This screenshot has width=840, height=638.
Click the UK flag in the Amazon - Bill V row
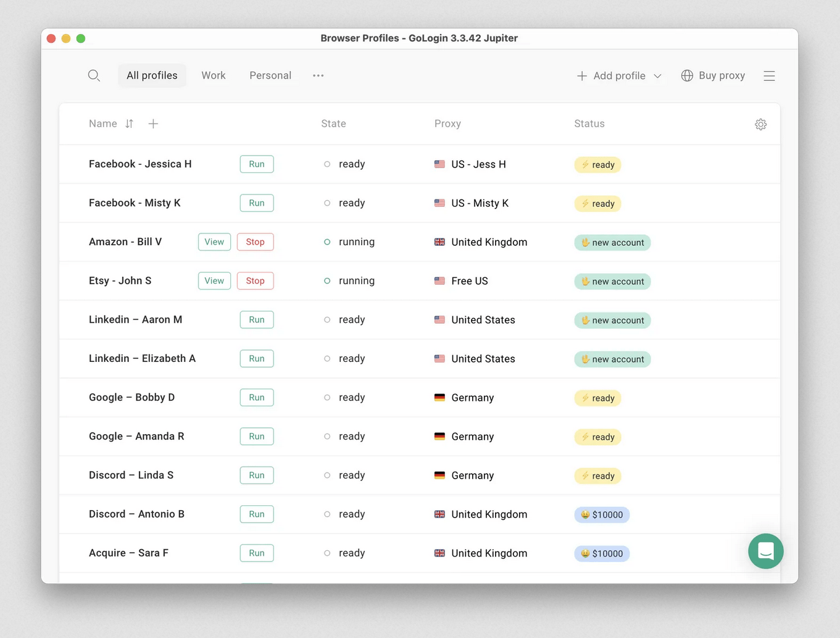coord(439,242)
